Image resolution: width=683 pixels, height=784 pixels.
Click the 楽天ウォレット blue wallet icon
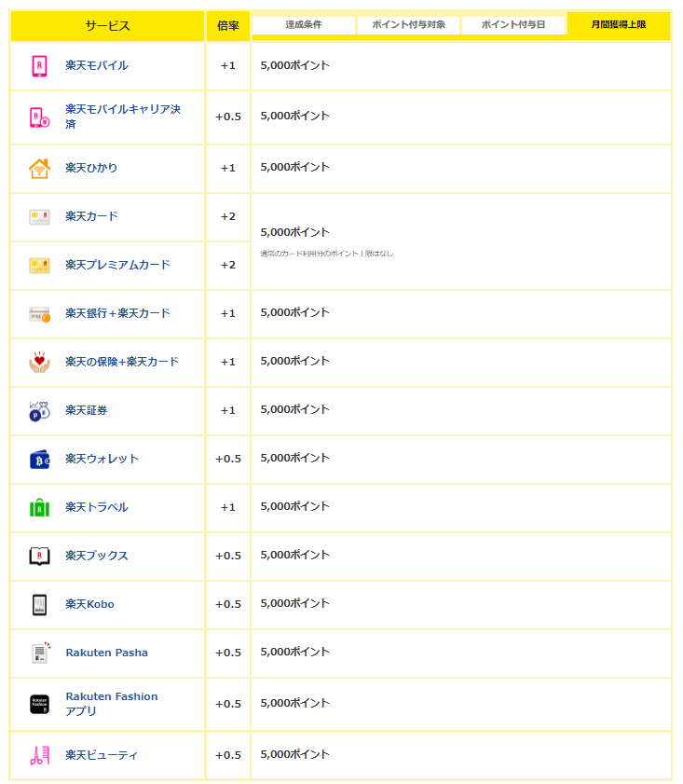[x=39, y=460]
